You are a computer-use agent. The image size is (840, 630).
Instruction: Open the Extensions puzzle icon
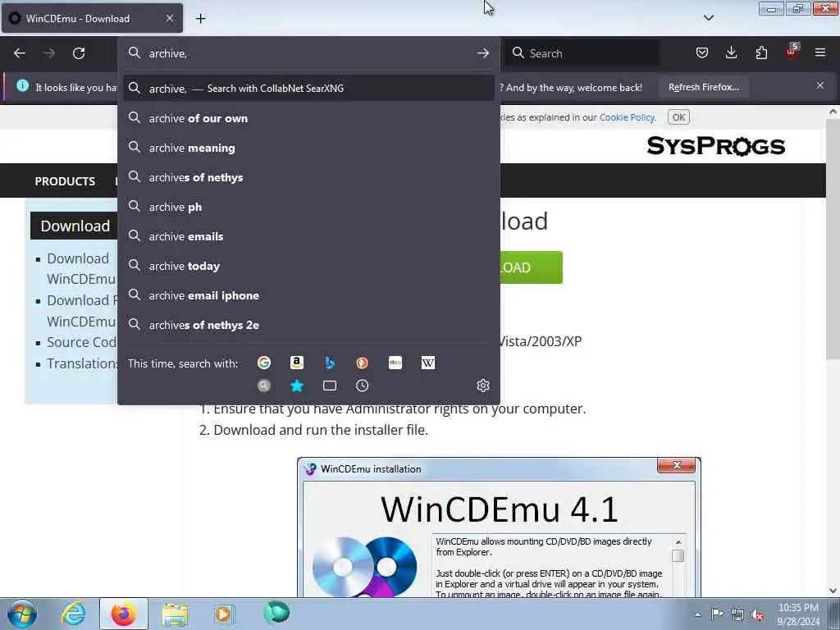[x=761, y=52]
